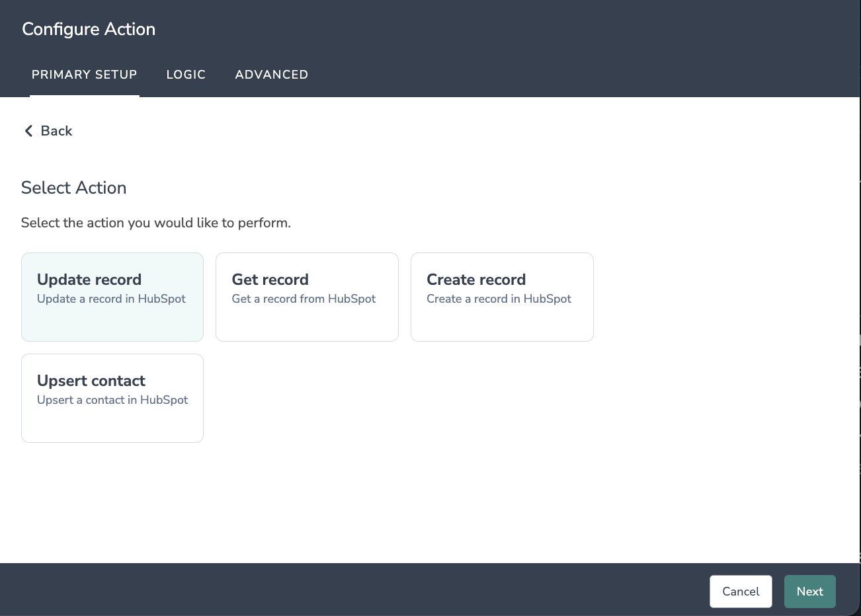The image size is (861, 616).
Task: Click the back chevron arrow icon
Action: (x=28, y=131)
